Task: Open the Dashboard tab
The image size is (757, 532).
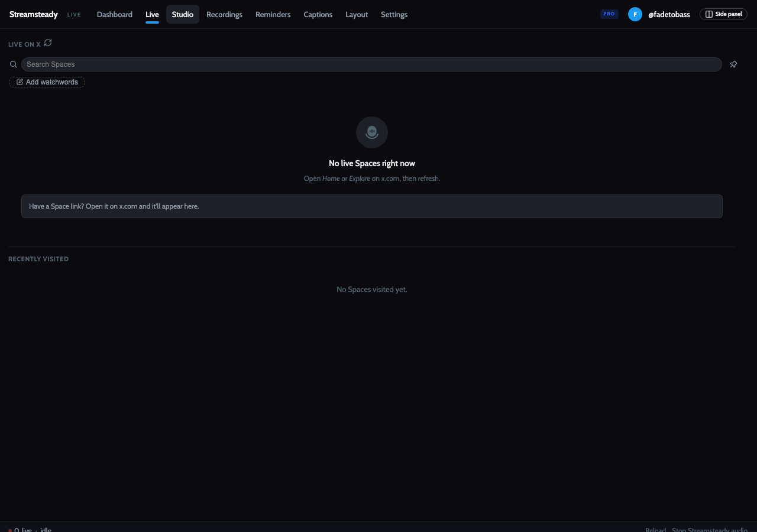Action: [x=115, y=14]
